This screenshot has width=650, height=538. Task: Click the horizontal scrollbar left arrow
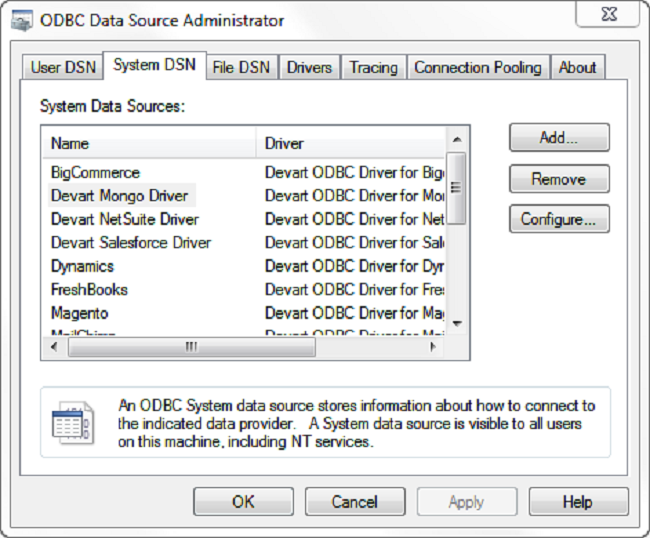[54, 347]
